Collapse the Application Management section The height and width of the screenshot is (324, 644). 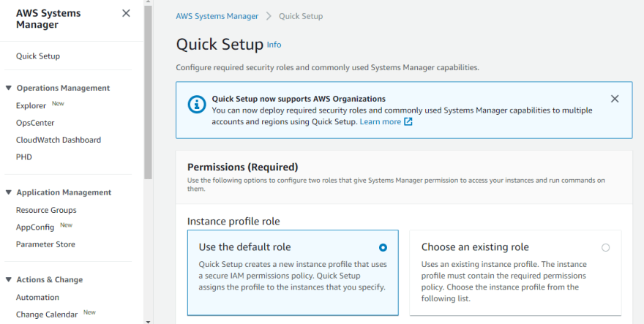point(9,192)
